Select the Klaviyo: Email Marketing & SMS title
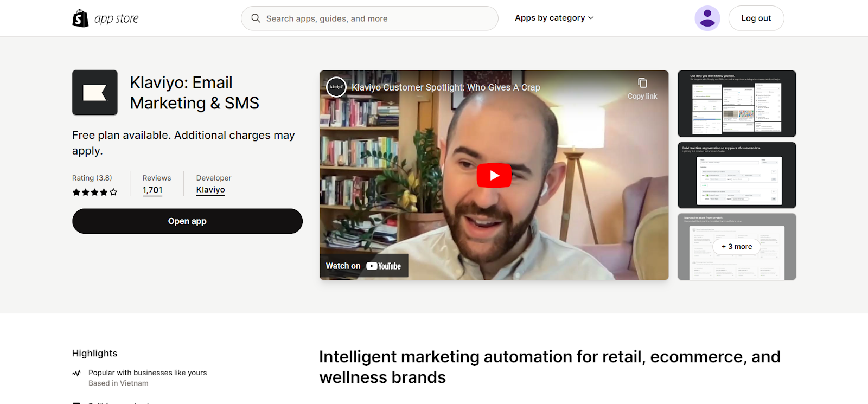This screenshot has width=868, height=404. click(195, 93)
